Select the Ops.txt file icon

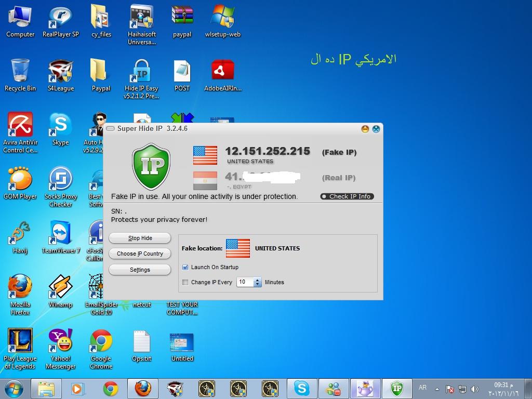coord(141,345)
